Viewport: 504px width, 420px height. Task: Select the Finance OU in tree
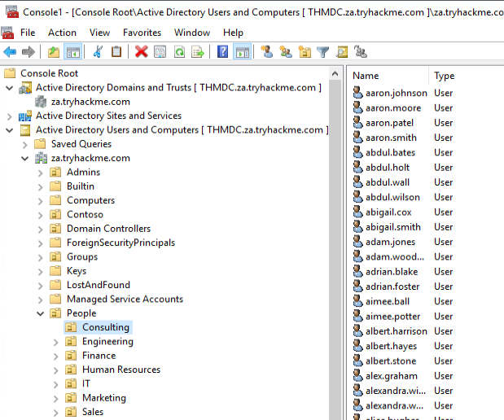click(x=99, y=356)
